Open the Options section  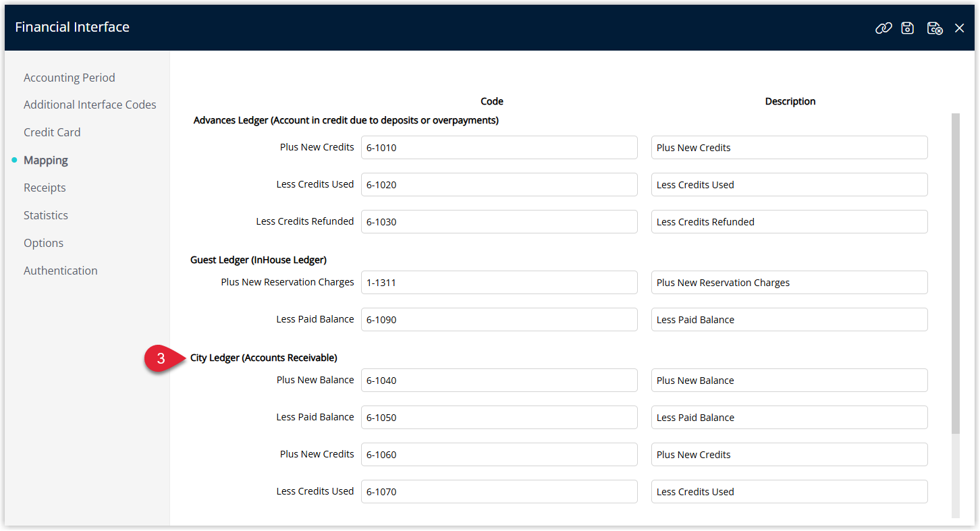43,243
